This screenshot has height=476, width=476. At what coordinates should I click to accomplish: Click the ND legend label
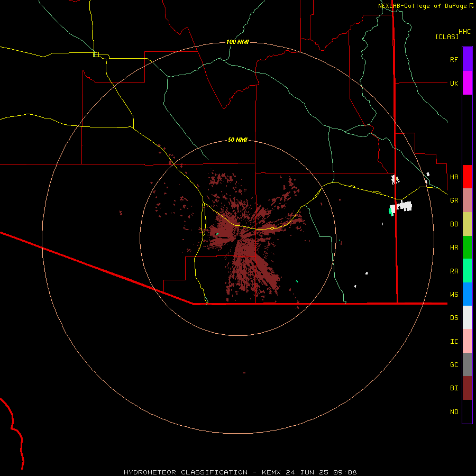[x=454, y=412]
